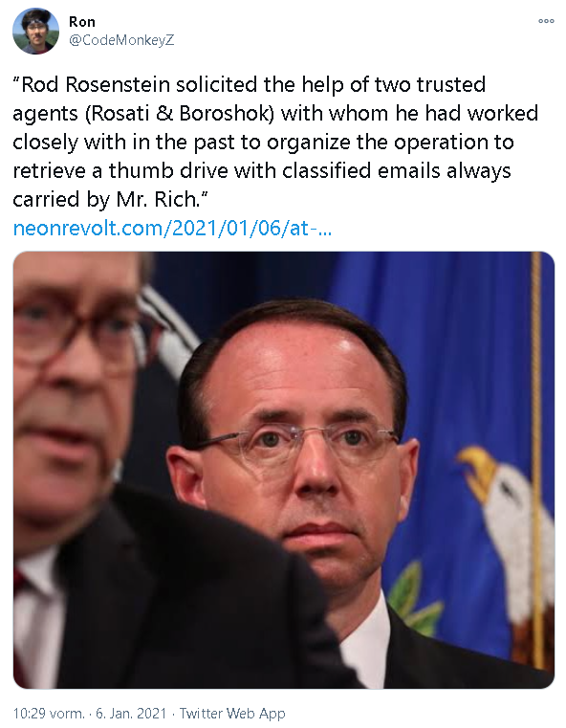Open the attached photo in full view
This screenshot has height=728, width=566.
(283, 470)
